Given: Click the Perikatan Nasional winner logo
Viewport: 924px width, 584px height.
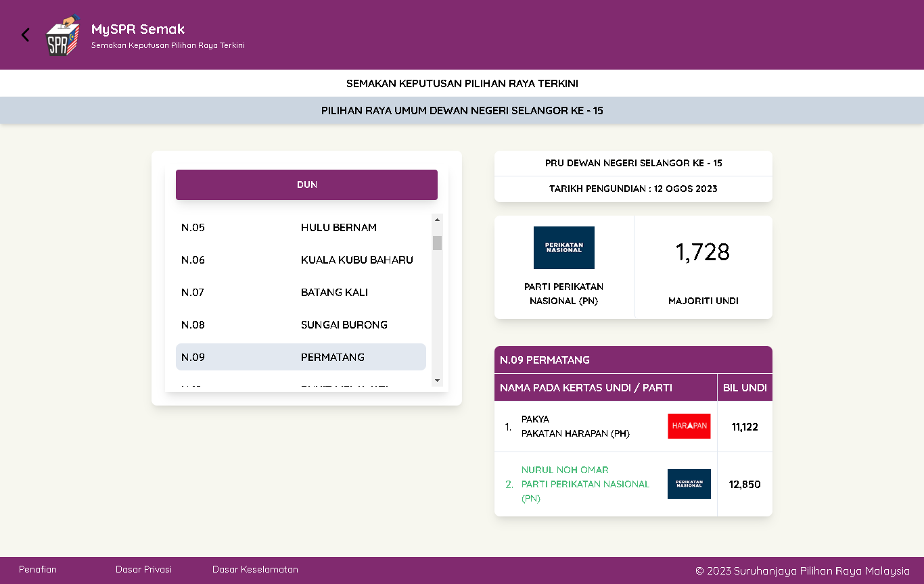Looking at the screenshot, I should coord(563,248).
